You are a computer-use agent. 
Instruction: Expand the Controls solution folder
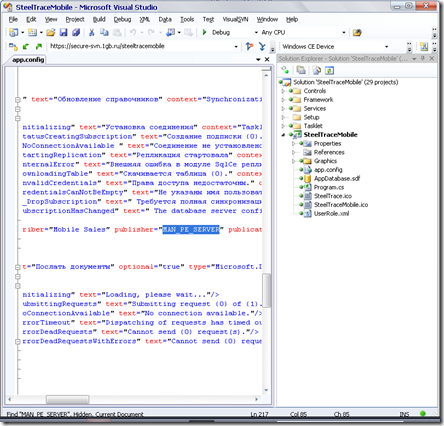pyautogui.click(x=283, y=91)
